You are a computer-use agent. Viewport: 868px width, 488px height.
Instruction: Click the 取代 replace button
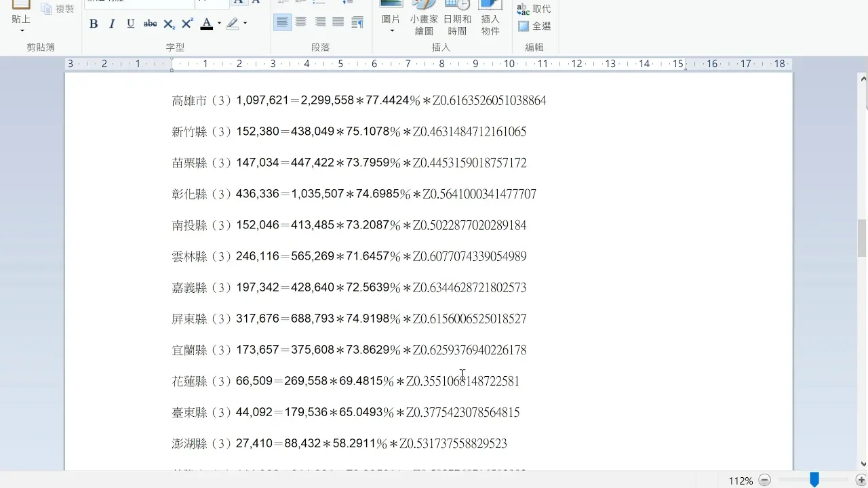coord(534,9)
